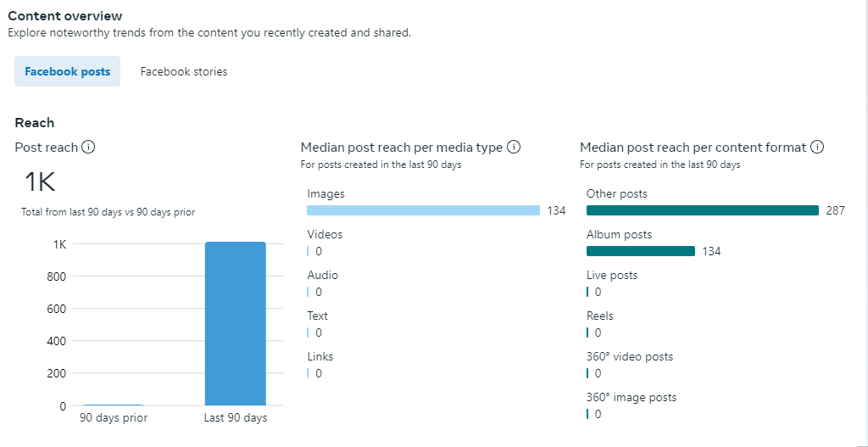868x447 pixels.
Task: Click the Live posts format label
Action: (x=612, y=275)
